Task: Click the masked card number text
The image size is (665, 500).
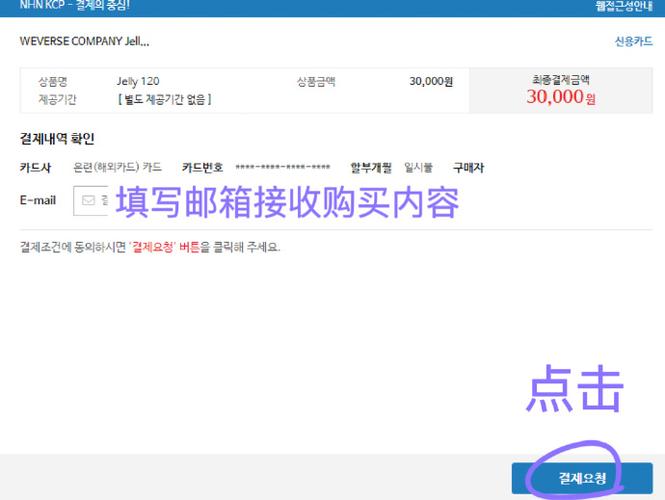Action: coord(283,168)
